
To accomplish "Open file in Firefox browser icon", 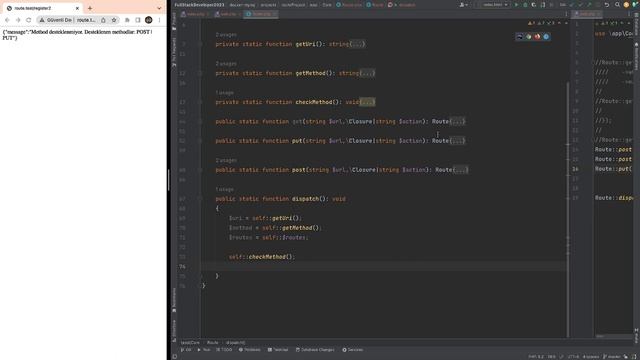I will (x=537, y=37).
